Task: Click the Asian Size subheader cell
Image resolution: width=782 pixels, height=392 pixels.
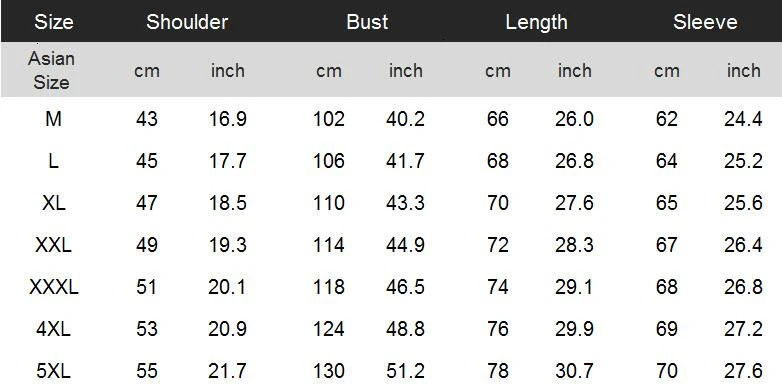Action: [x=51, y=70]
